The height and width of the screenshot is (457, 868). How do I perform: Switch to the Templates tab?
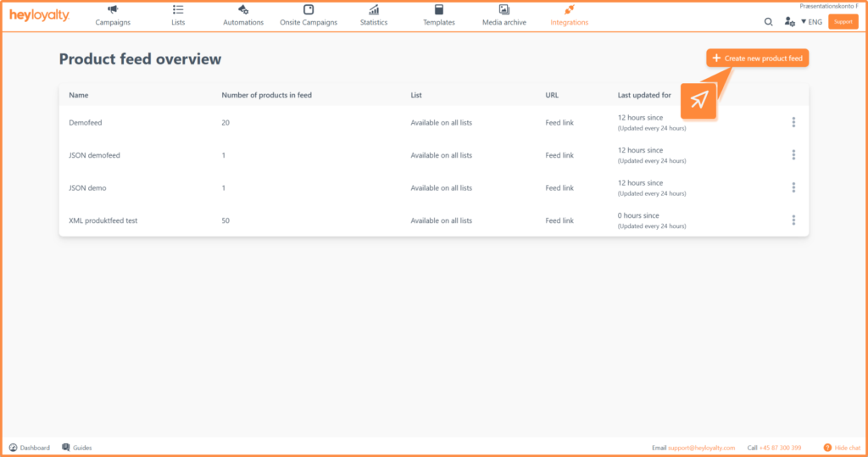(x=439, y=15)
